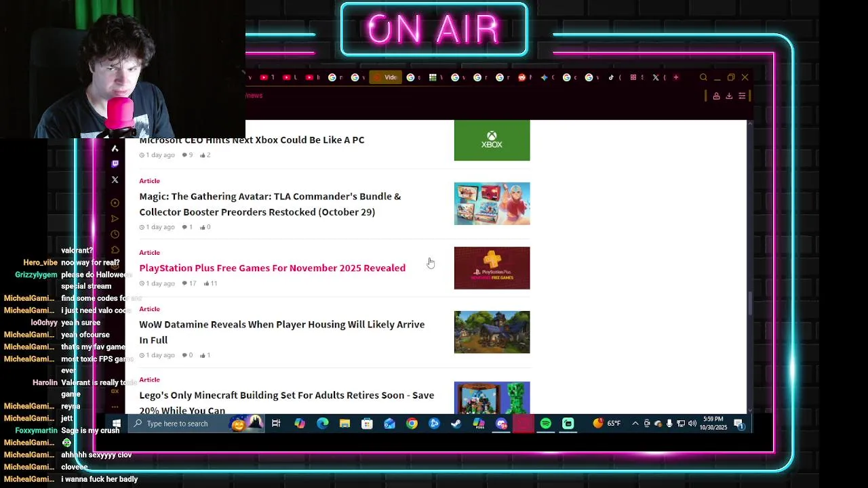
Task: Click the 'Hero_vibe' chat username
Action: point(40,263)
